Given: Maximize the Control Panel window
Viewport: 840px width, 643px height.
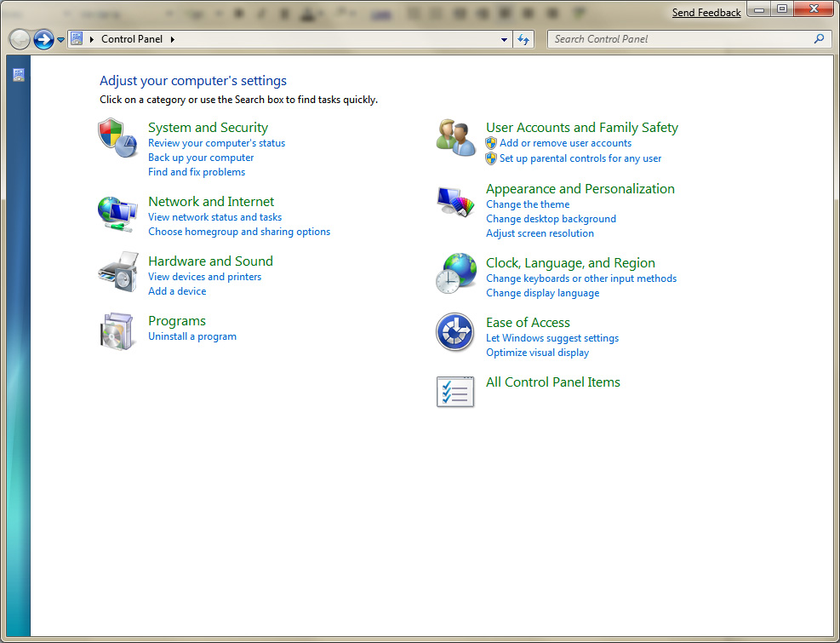Looking at the screenshot, I should tap(782, 9).
